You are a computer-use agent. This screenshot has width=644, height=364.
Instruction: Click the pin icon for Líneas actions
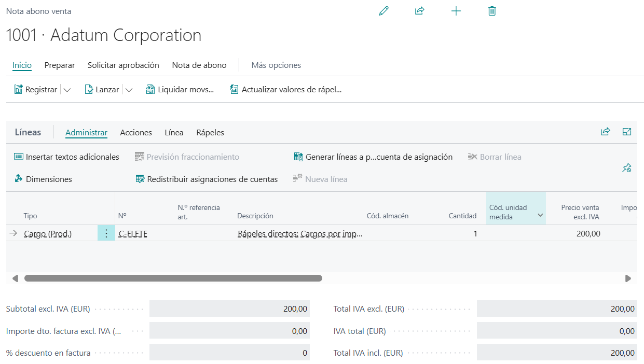[627, 167]
